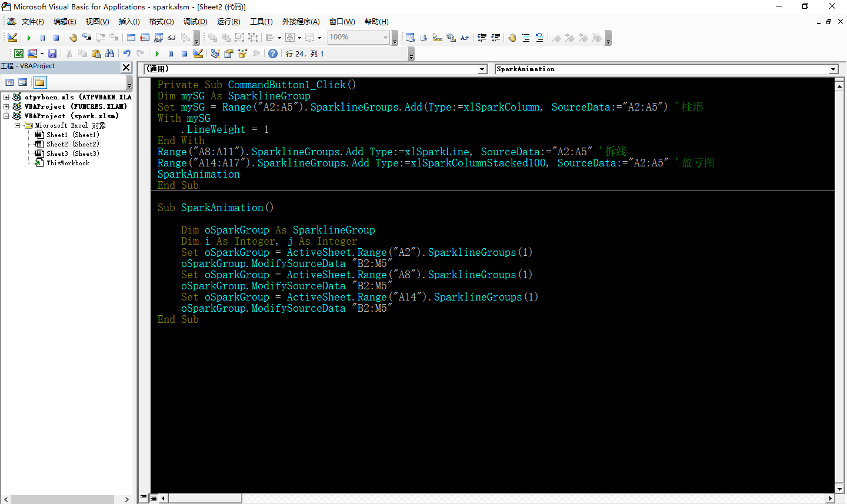Click Quick Info icon
The width and height of the screenshot is (847, 504).
coord(437,37)
